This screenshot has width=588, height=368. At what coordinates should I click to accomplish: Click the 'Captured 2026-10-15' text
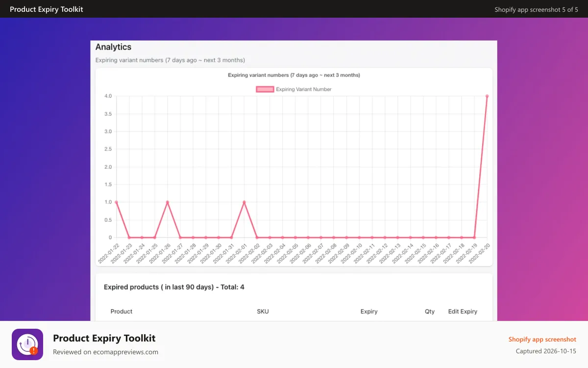(546, 351)
